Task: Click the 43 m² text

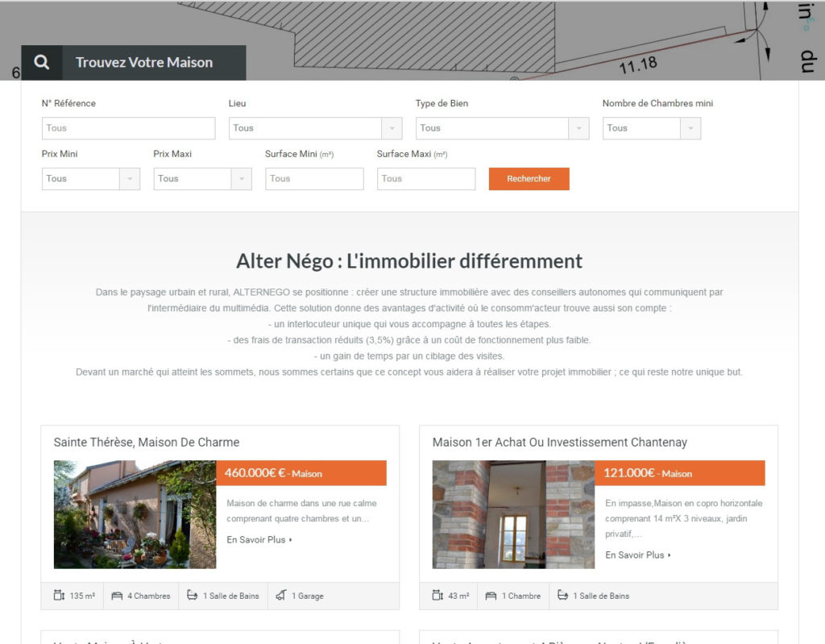Action: (x=458, y=596)
